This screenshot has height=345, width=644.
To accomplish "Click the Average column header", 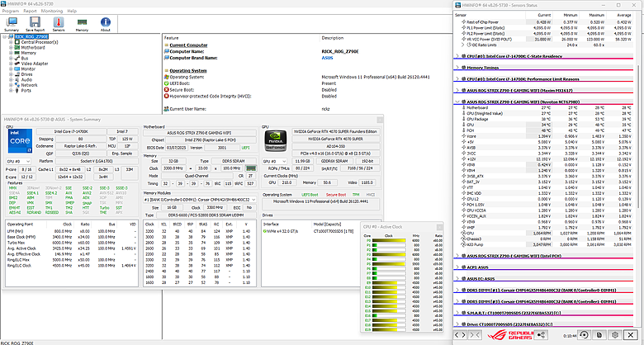I will [x=625, y=15].
